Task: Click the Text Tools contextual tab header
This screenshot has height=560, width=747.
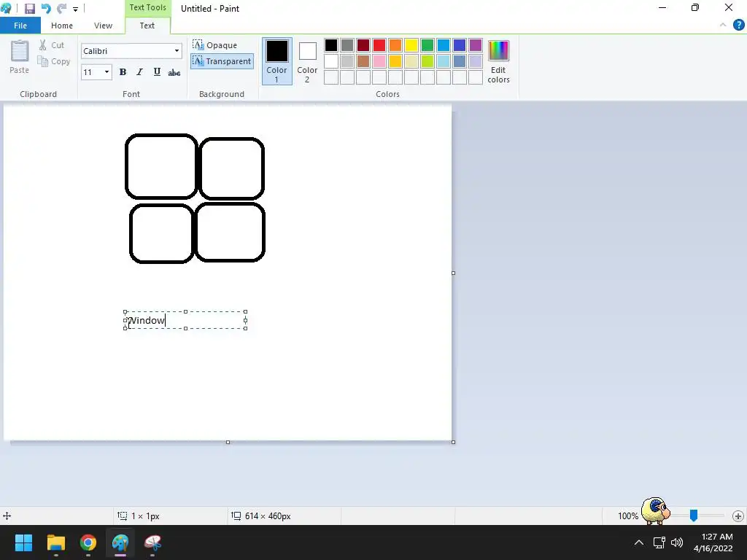Action: click(147, 7)
